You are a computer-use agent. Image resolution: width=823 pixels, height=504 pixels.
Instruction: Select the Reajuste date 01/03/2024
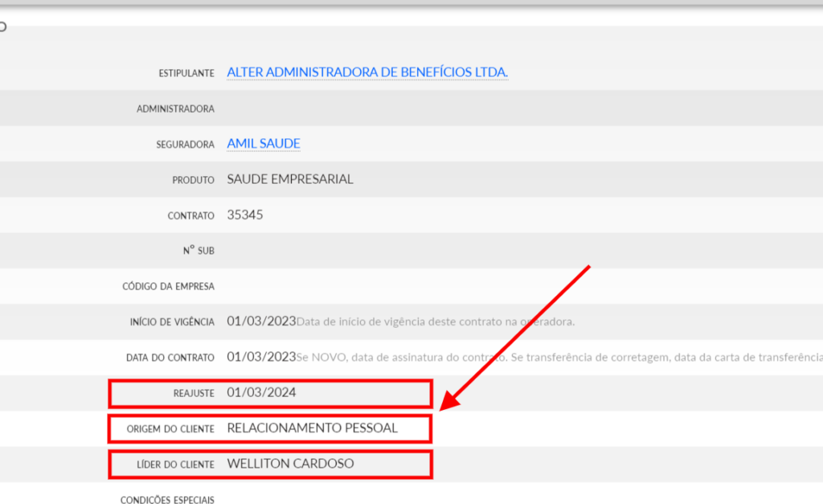point(261,393)
